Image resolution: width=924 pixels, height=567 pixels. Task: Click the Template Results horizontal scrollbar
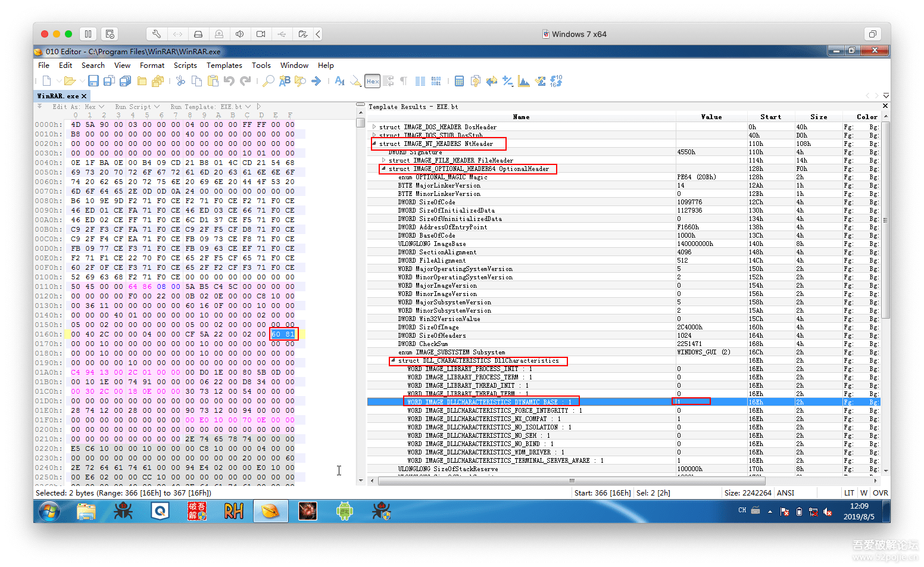click(572, 481)
